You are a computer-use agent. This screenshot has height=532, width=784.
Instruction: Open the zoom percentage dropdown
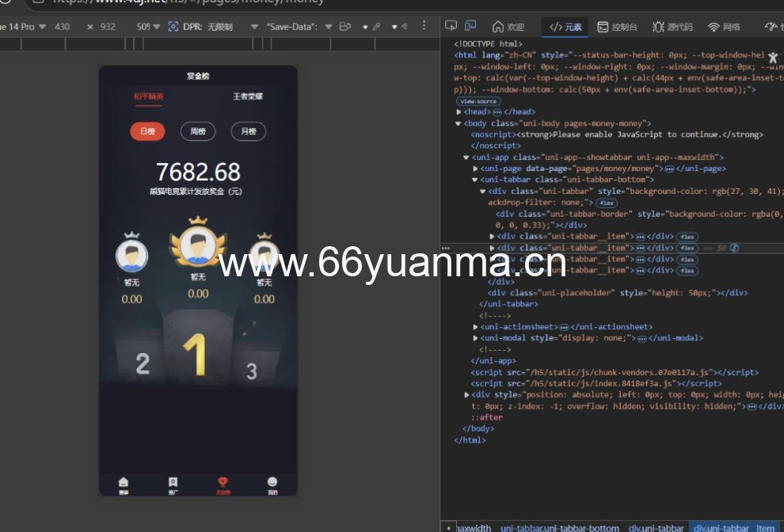pos(148,26)
